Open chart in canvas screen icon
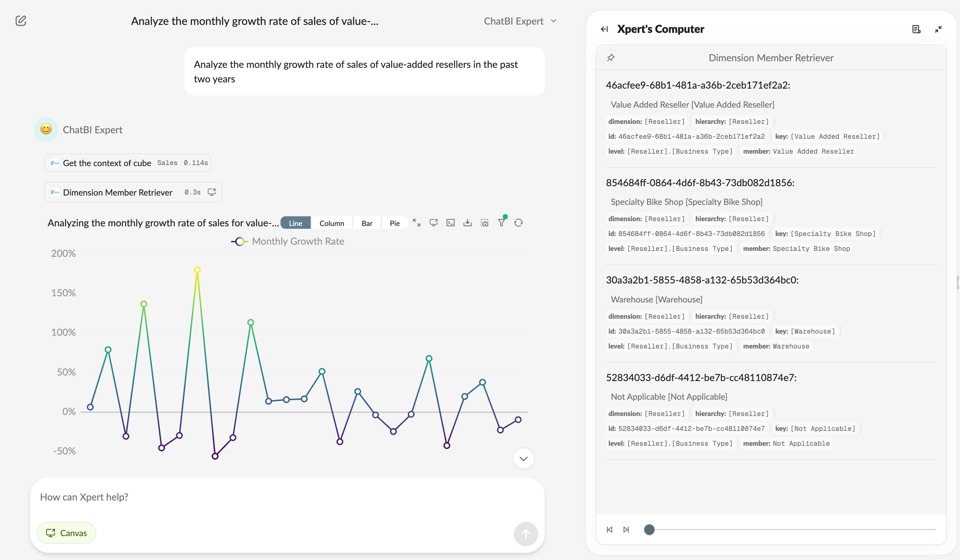This screenshot has height=560, width=960. point(434,223)
